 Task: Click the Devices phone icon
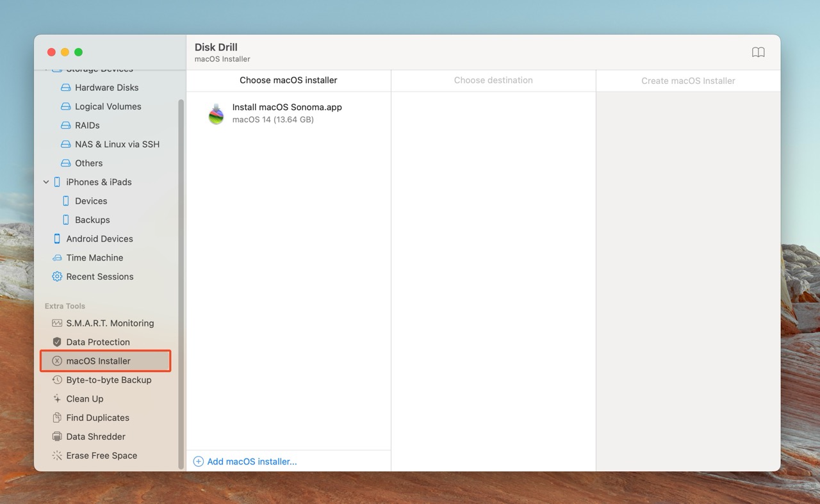click(x=65, y=201)
